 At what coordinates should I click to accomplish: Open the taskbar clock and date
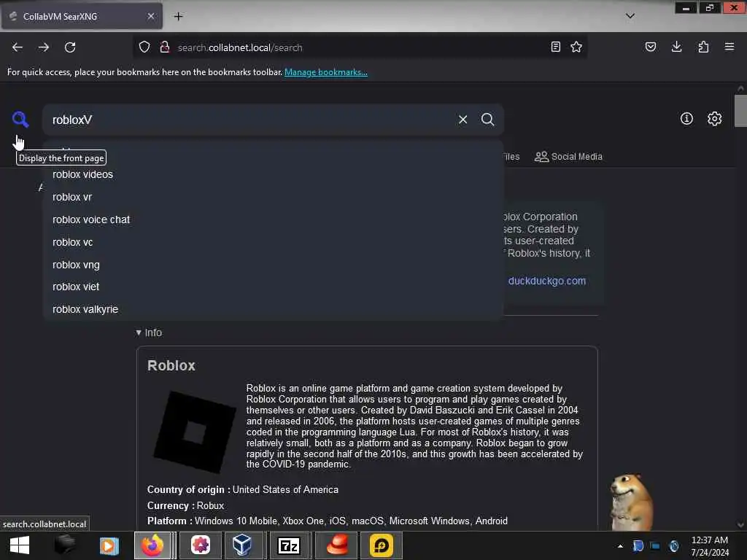710,546
